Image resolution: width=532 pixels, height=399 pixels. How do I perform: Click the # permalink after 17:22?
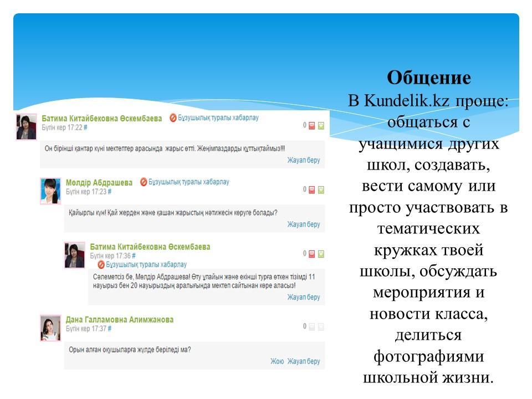tap(85, 127)
